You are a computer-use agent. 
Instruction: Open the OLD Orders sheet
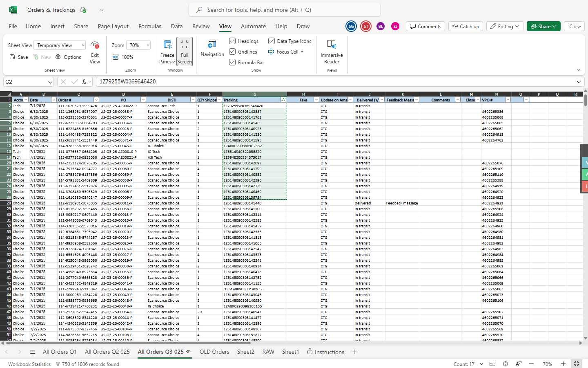214,352
